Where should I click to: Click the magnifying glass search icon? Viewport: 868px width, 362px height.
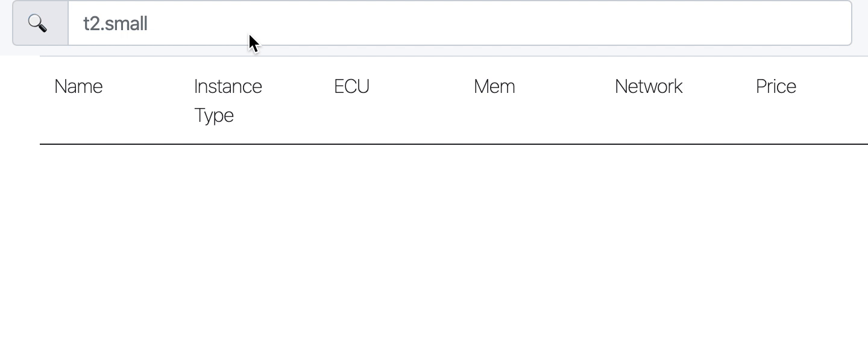click(37, 24)
